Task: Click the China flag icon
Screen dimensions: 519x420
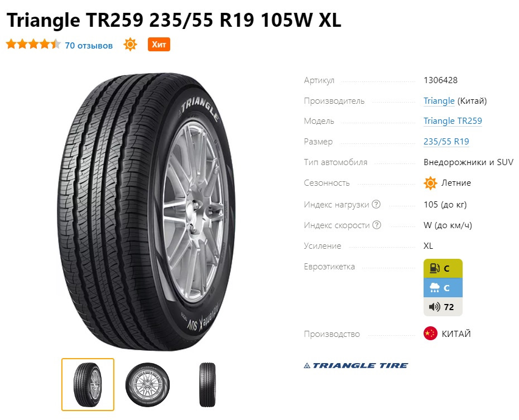Action: click(x=430, y=334)
